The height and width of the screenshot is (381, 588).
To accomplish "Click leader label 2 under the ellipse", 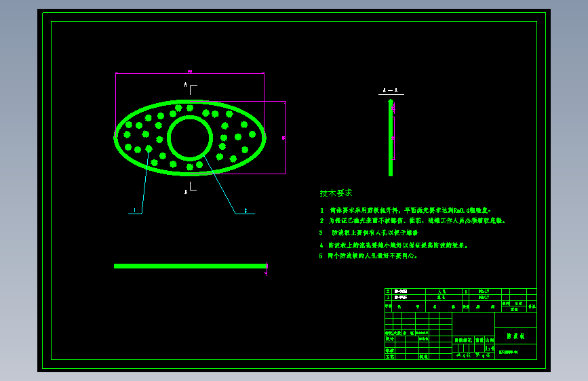I will coord(246,211).
